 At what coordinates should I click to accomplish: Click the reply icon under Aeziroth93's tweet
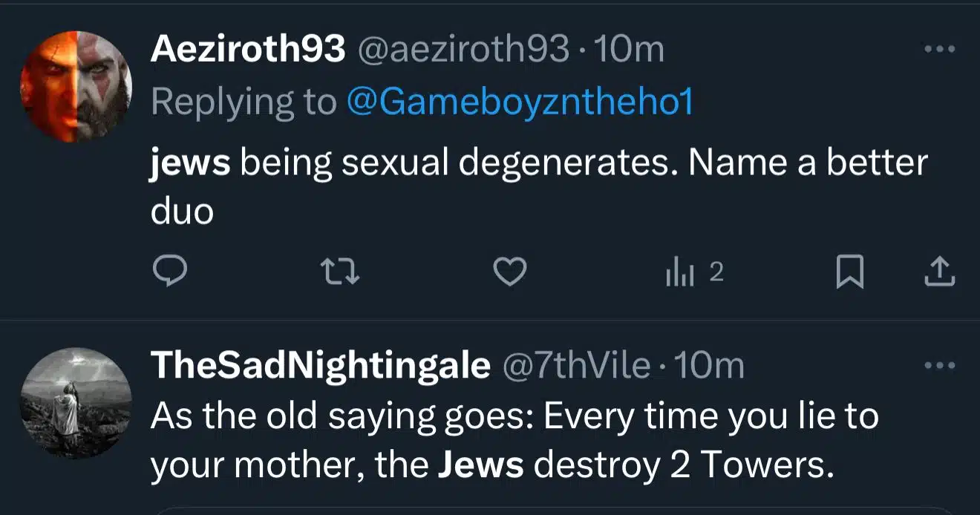pos(171,272)
